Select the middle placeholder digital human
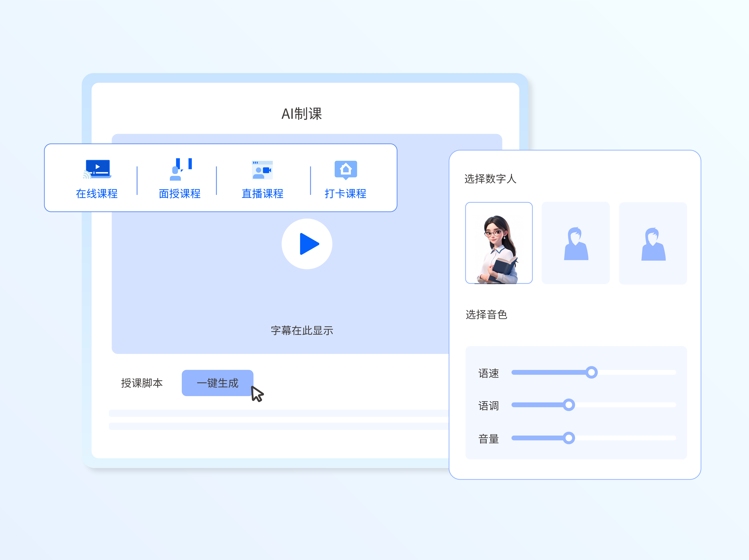The height and width of the screenshot is (560, 749). click(576, 243)
